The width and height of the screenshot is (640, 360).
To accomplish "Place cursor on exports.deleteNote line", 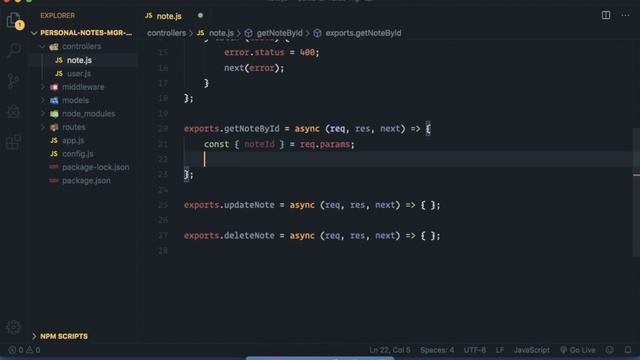I will 312,236.
